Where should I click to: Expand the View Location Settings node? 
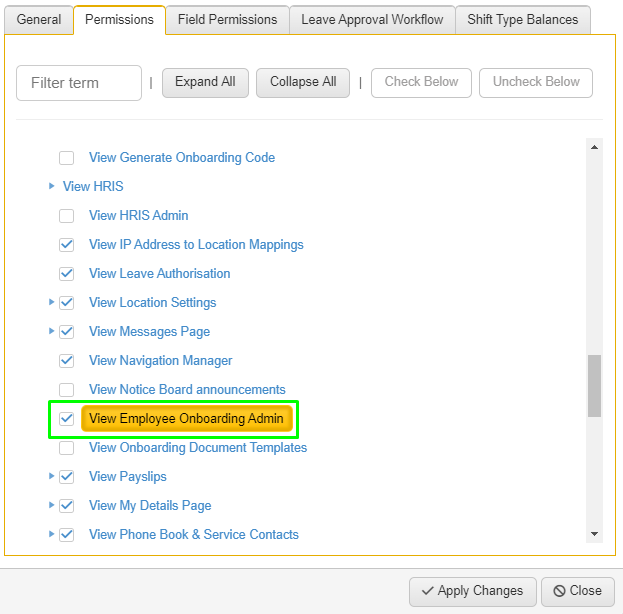pyautogui.click(x=51, y=302)
